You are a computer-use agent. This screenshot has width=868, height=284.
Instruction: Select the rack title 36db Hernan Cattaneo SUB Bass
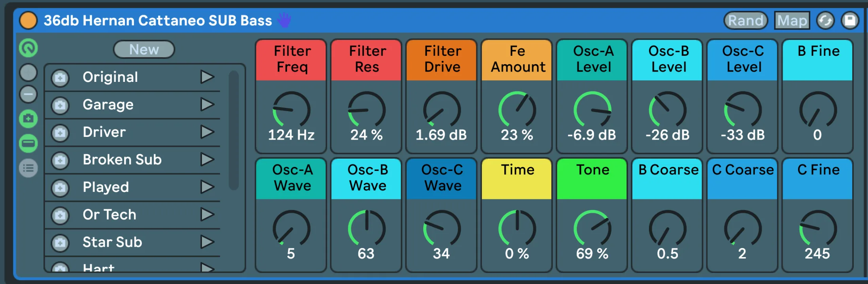(158, 21)
